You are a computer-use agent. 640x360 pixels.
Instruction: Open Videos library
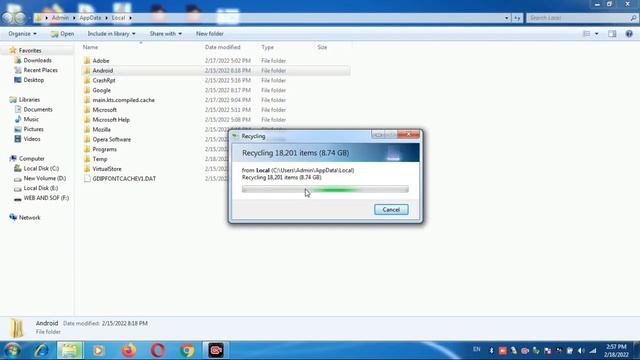pyautogui.click(x=31, y=139)
